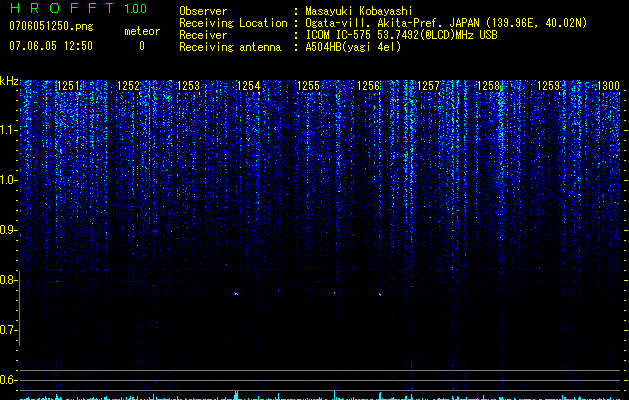This screenshot has width=629, height=400.
Task: Click the A504HB(yagi 4el) antenna value
Action: tap(353, 47)
